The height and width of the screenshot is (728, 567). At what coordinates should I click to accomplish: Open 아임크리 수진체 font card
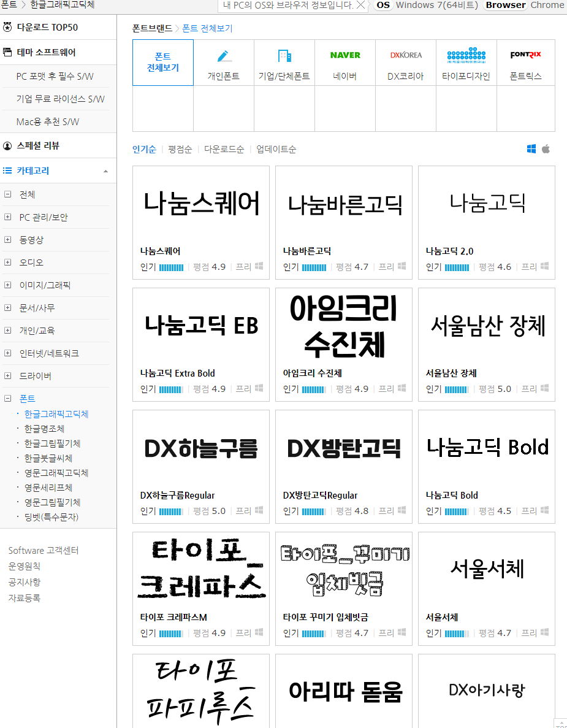[344, 345]
